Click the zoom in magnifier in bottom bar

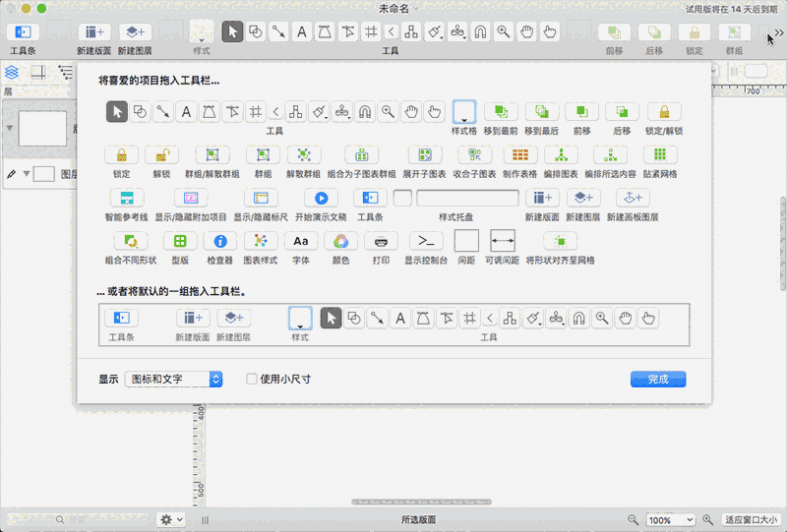pyautogui.click(x=707, y=520)
